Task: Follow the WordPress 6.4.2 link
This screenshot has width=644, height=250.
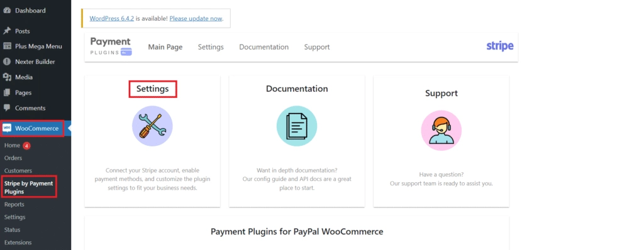Action: coord(112,18)
